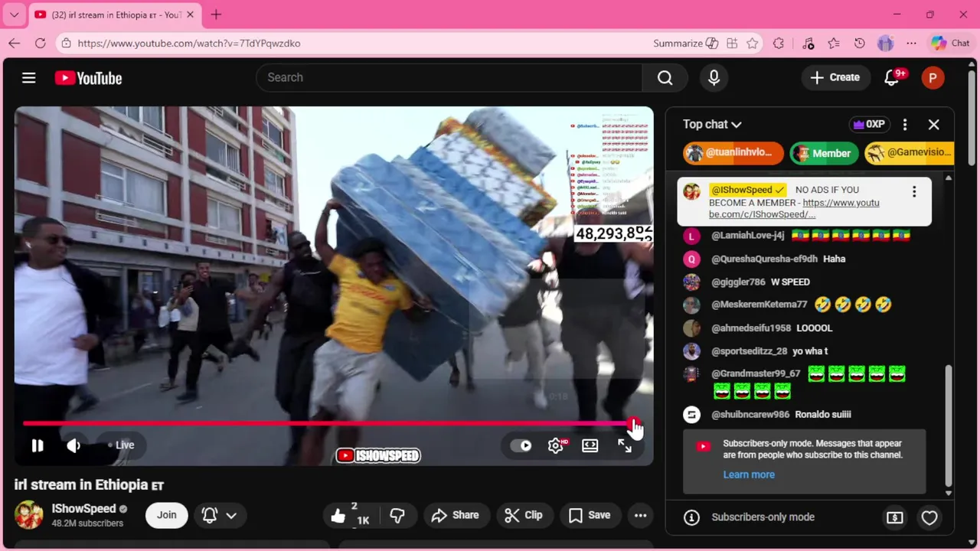Open Copilot Chat in browser
The image size is (980, 551).
pos(950,44)
